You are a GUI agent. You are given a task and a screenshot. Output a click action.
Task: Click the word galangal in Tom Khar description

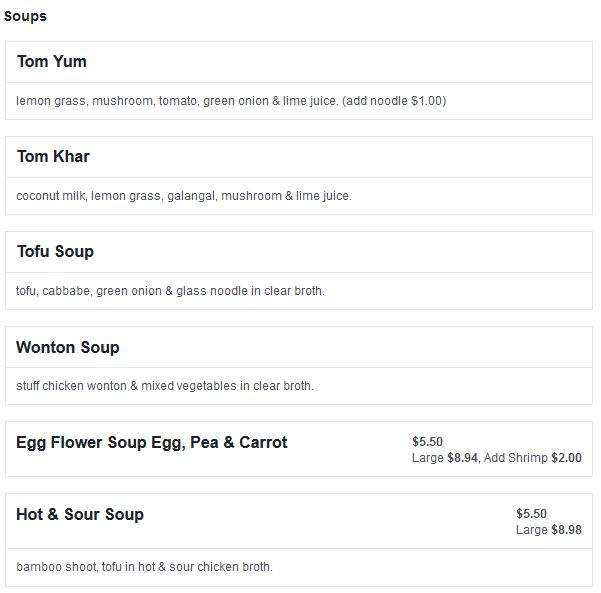point(192,196)
